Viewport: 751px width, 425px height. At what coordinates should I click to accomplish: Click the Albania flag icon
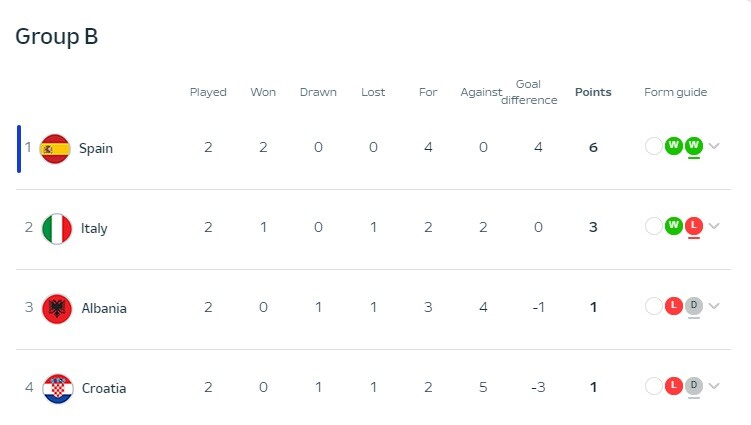[x=57, y=309]
